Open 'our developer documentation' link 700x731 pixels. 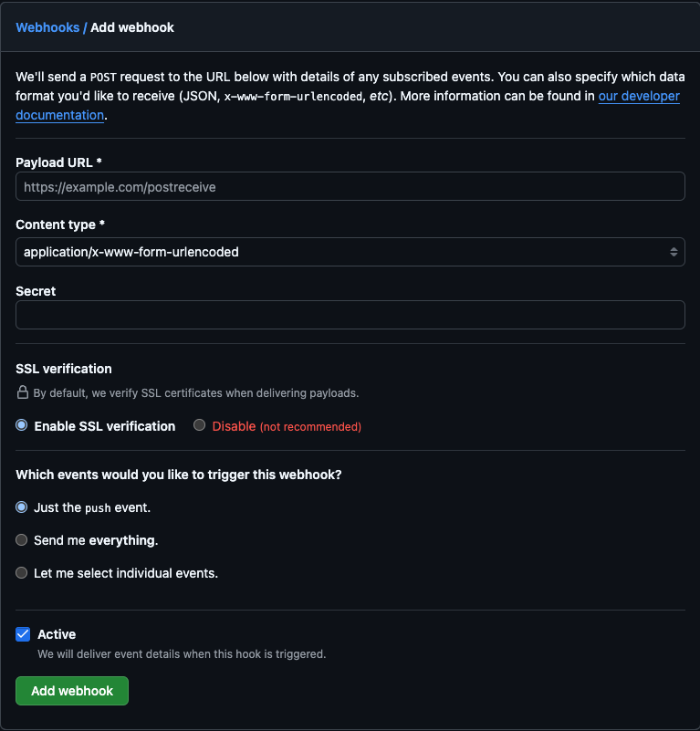click(x=639, y=96)
